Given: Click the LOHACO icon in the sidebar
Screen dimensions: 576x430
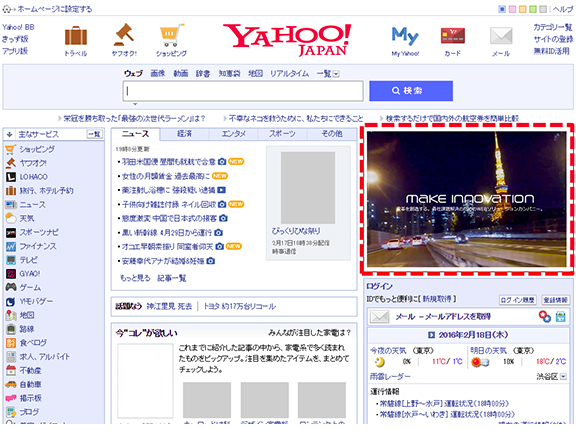Looking at the screenshot, I should [11, 177].
